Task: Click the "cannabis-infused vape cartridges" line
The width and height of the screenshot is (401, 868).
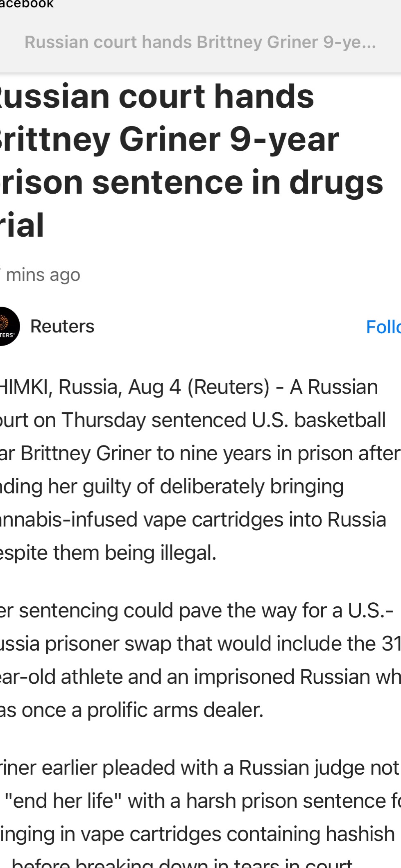Action: pyautogui.click(x=193, y=520)
